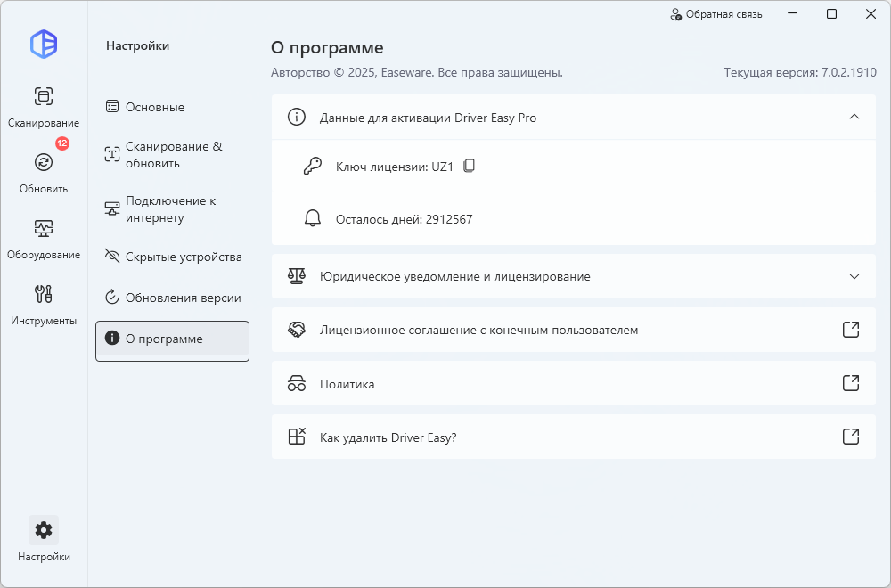Click the info icon beside Данные для активации

click(296, 117)
